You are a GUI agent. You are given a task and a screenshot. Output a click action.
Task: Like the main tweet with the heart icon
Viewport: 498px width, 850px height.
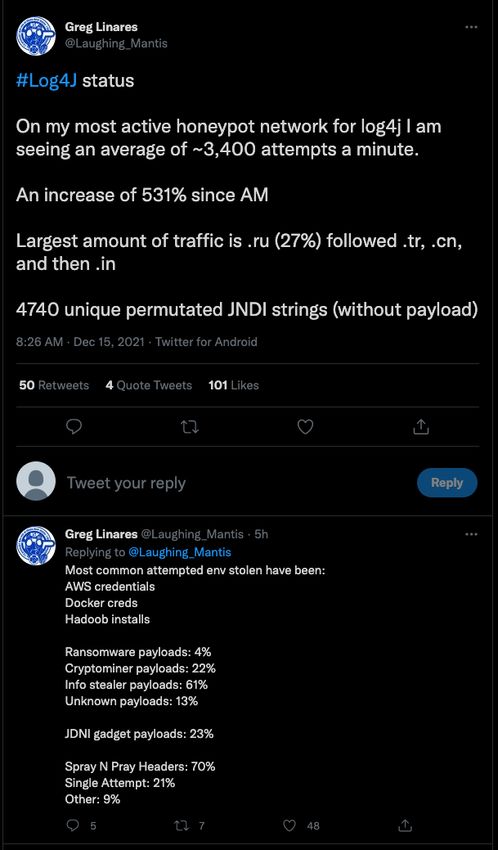(x=306, y=427)
